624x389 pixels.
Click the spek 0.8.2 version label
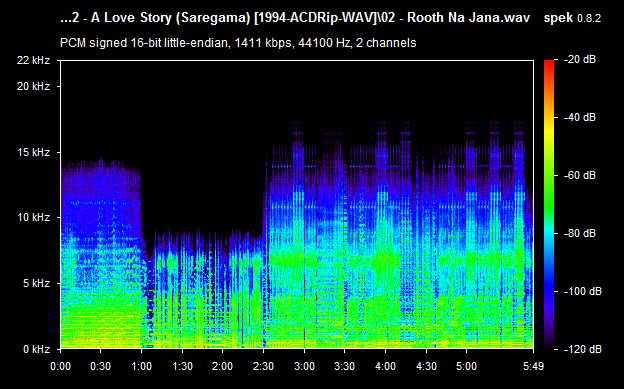click(572, 18)
